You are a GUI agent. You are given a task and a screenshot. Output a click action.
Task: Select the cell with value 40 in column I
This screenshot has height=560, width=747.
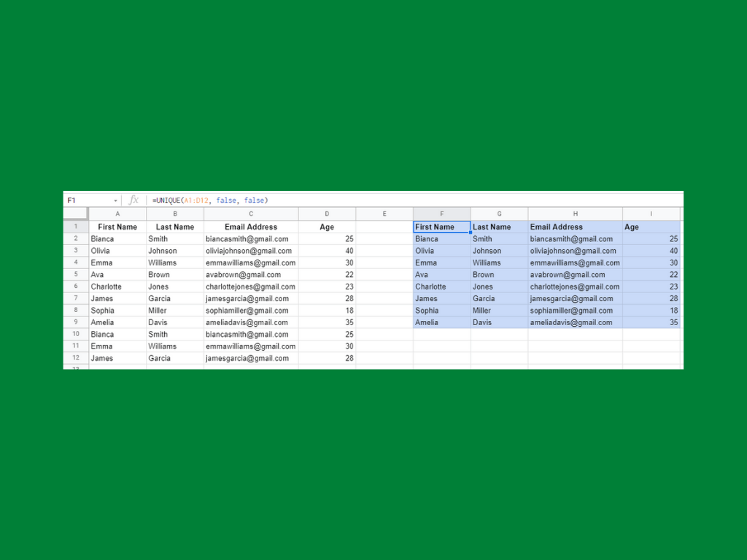(651, 250)
